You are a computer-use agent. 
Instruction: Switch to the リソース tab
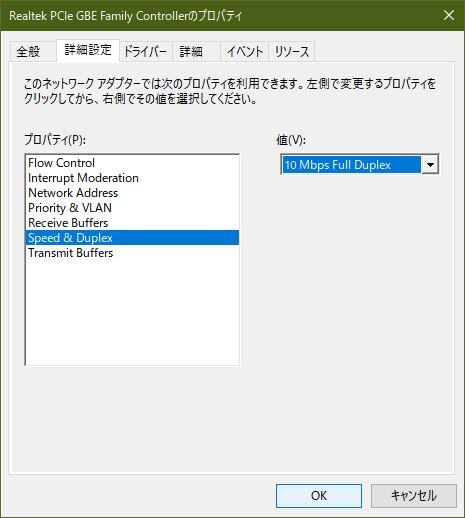pos(292,52)
